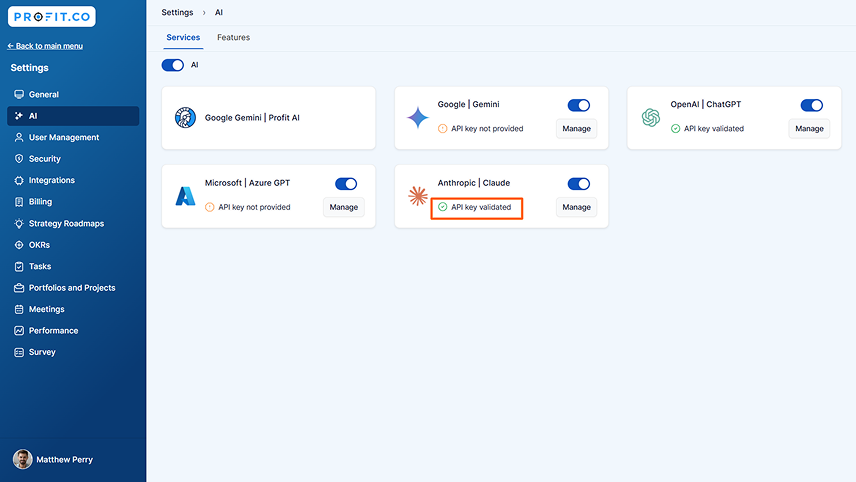Toggle the master AI switch
Viewport: 856px width, 482px height.
click(173, 65)
